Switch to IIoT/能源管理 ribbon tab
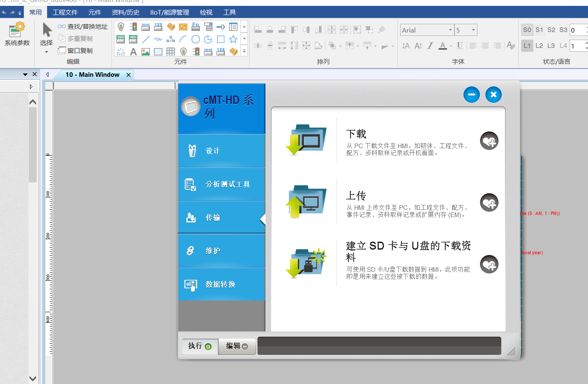The width and height of the screenshot is (588, 384). point(169,12)
